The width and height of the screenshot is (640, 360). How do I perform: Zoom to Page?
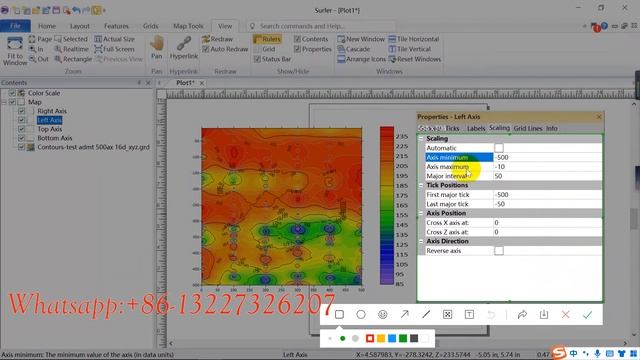(40, 39)
